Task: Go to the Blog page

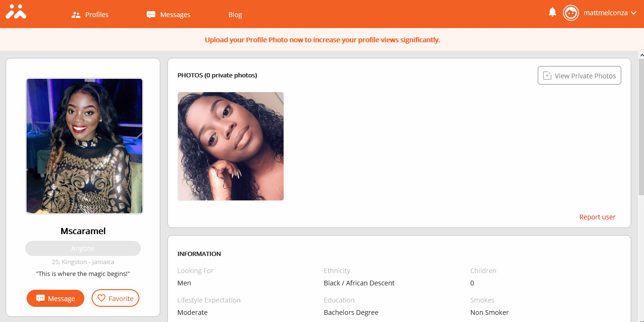Action: [235, 15]
